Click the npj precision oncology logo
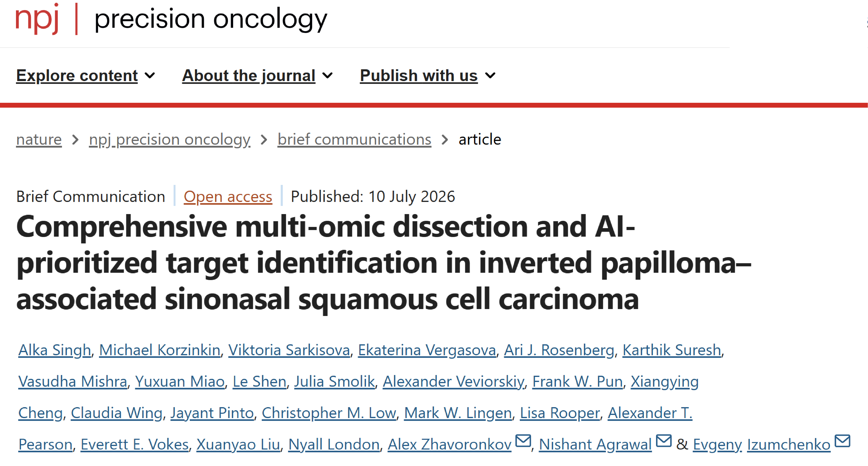The height and width of the screenshot is (466, 868). [171, 19]
